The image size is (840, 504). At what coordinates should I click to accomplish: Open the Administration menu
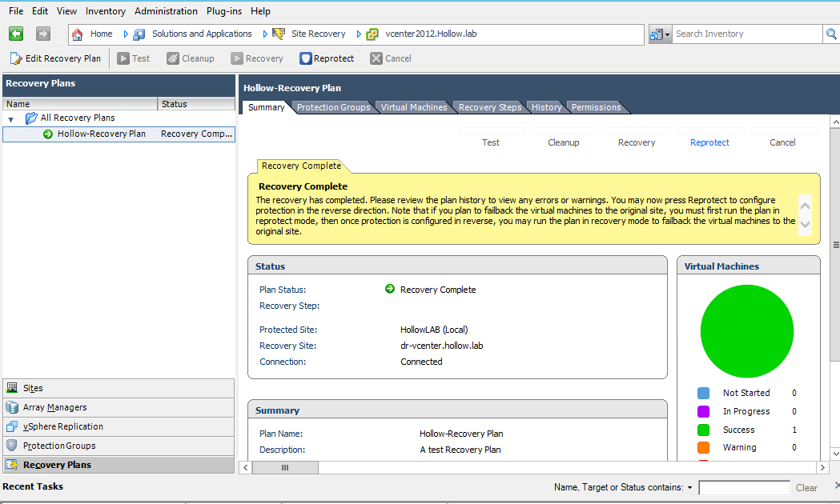click(166, 11)
